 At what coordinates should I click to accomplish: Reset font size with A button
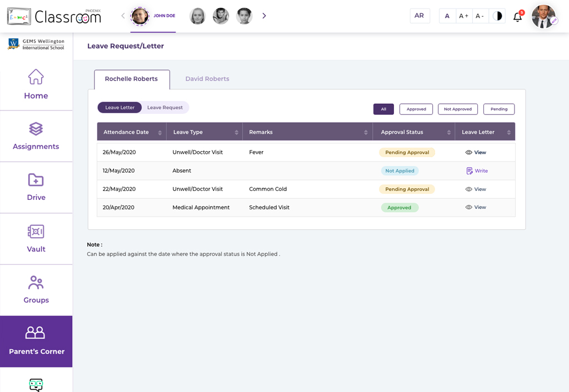point(447,16)
